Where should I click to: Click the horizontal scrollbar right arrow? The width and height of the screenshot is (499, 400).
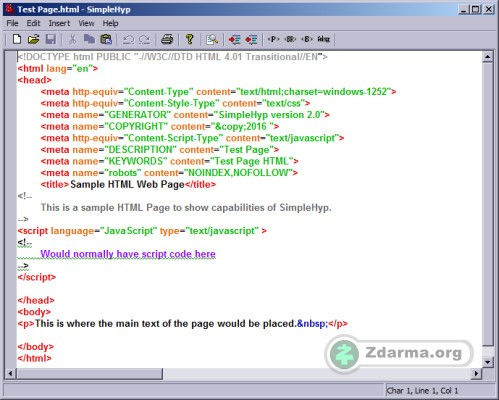(477, 373)
